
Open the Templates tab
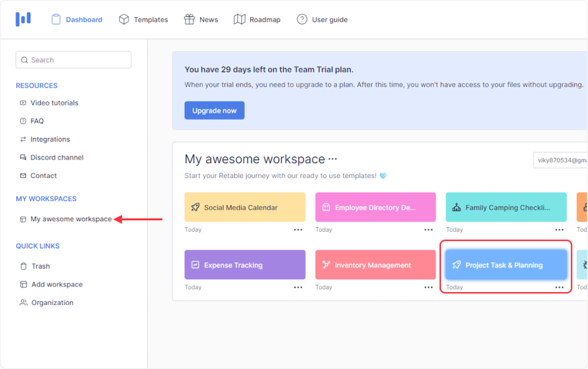(144, 20)
